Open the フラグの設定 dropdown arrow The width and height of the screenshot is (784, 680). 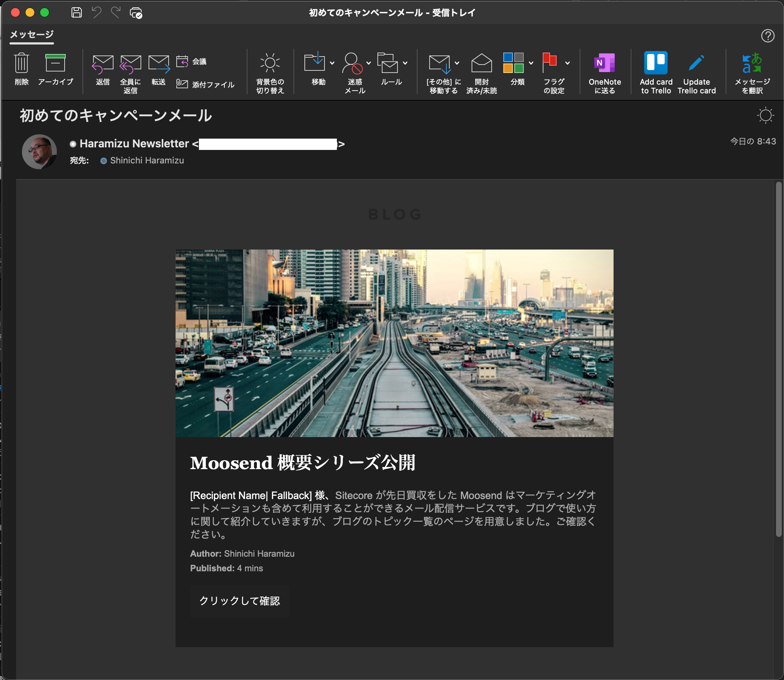coord(568,63)
